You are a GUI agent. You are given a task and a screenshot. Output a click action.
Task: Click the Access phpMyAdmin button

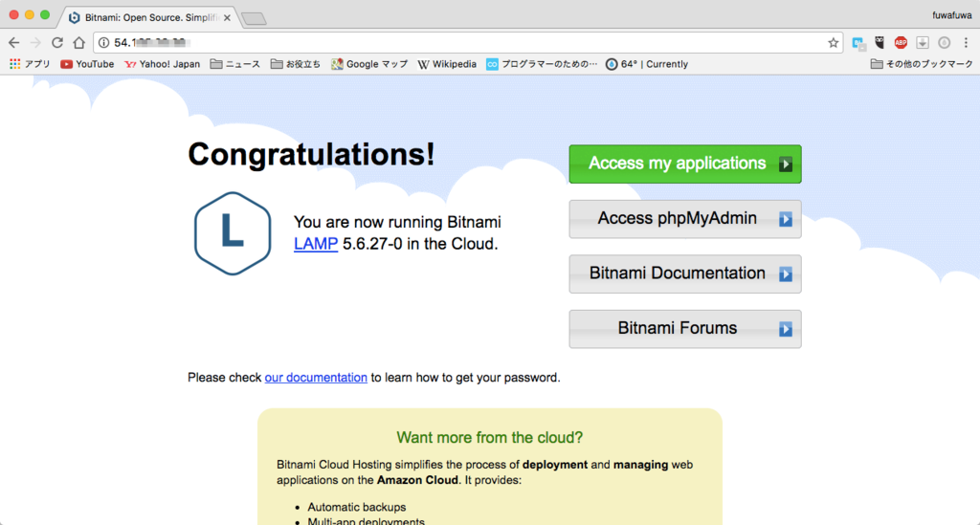685,219
